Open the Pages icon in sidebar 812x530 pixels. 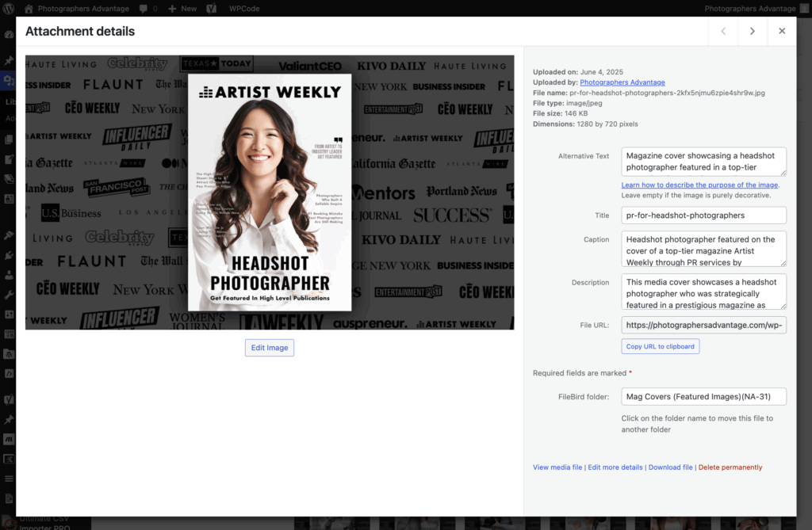pos(9,139)
